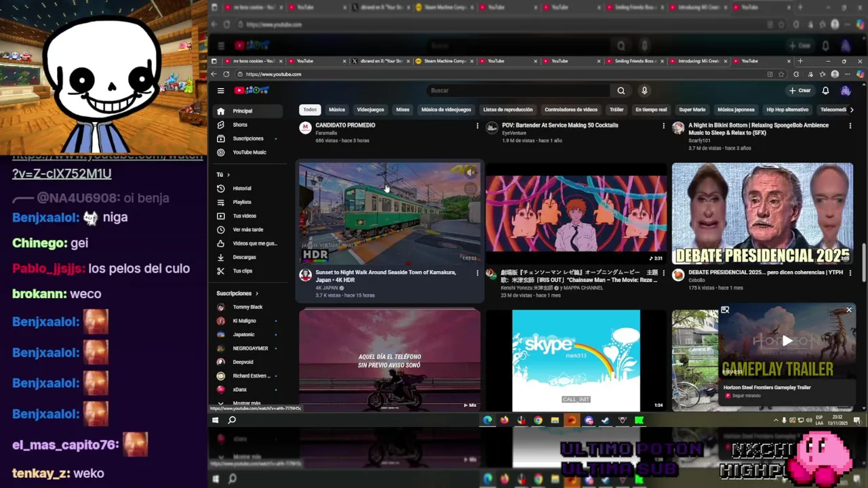The image size is (868, 488).
Task: Open YouTube Music in sidebar
Action: 247,152
